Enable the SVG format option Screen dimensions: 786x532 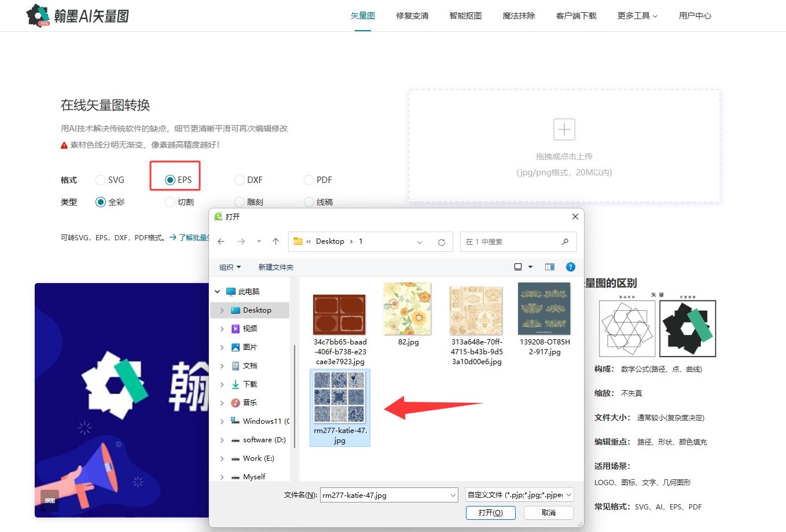100,179
